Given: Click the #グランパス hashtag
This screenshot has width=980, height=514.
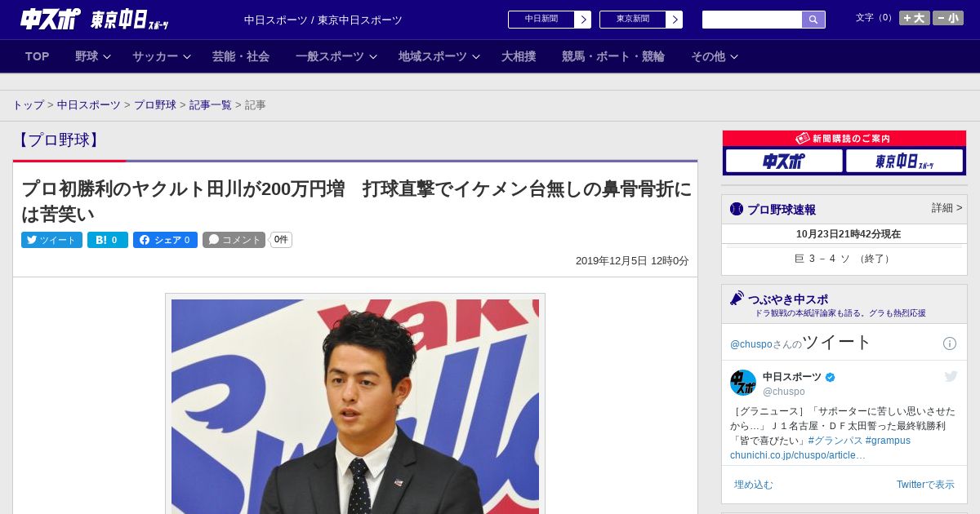Looking at the screenshot, I should [x=835, y=441].
